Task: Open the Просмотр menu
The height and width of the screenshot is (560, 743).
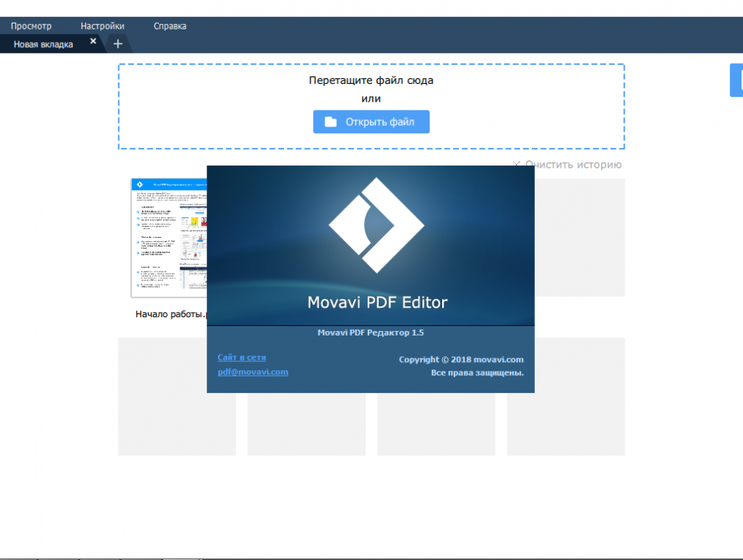Action: pyautogui.click(x=32, y=26)
